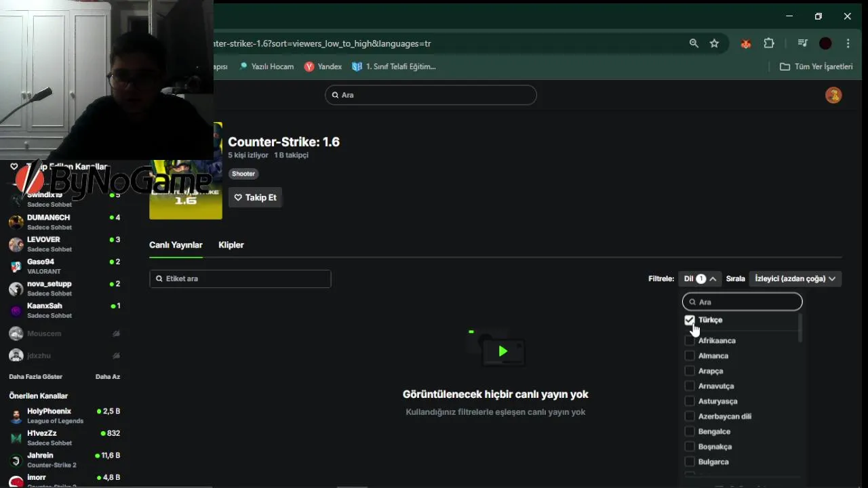Check the Arapça checkbox

coord(690,371)
